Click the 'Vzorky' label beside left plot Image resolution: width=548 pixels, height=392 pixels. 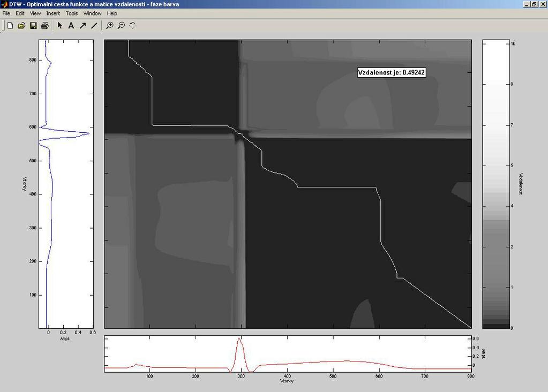tap(25, 184)
